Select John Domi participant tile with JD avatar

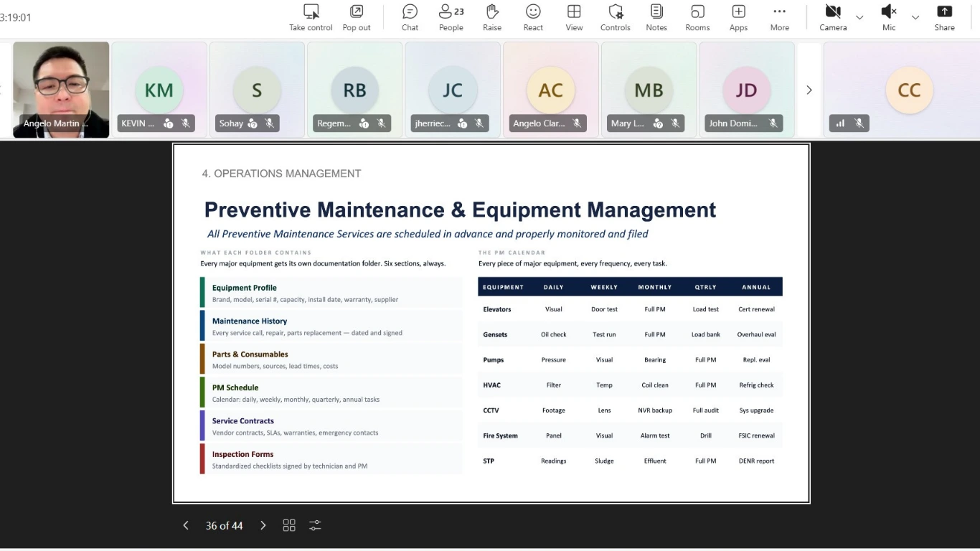[x=746, y=90]
